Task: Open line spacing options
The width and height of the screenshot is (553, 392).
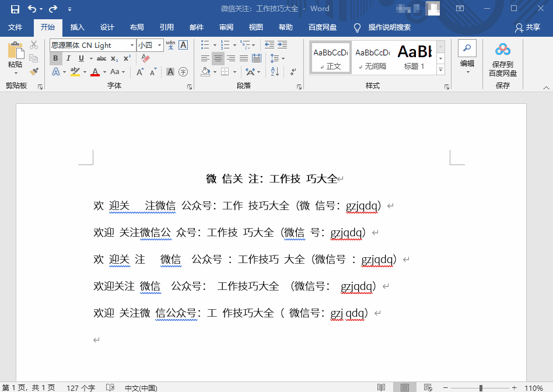Action: 277,58
